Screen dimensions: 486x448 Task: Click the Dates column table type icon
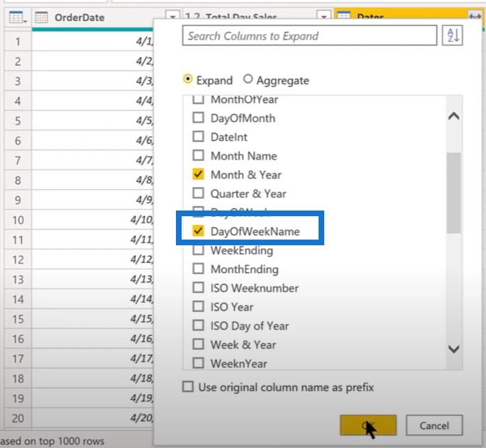tap(343, 16)
